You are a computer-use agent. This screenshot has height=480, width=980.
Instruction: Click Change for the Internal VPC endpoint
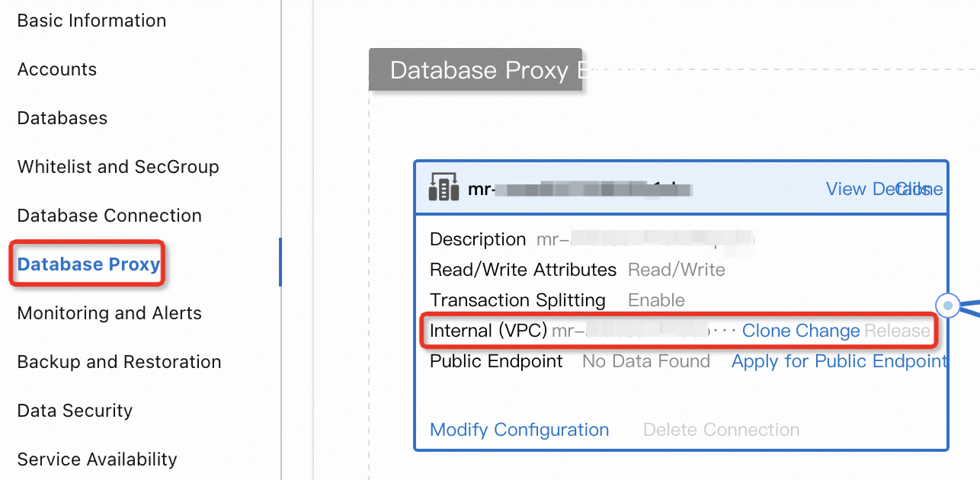point(827,331)
